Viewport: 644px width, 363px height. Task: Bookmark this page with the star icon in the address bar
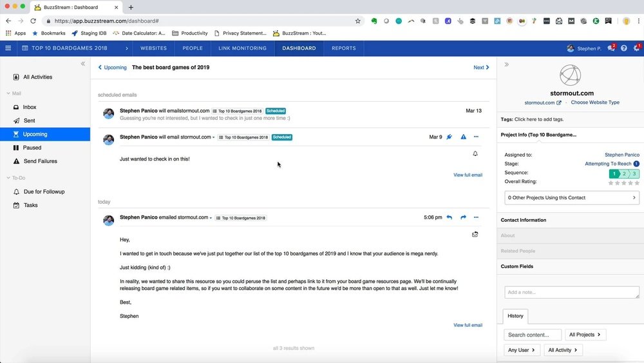pyautogui.click(x=357, y=21)
